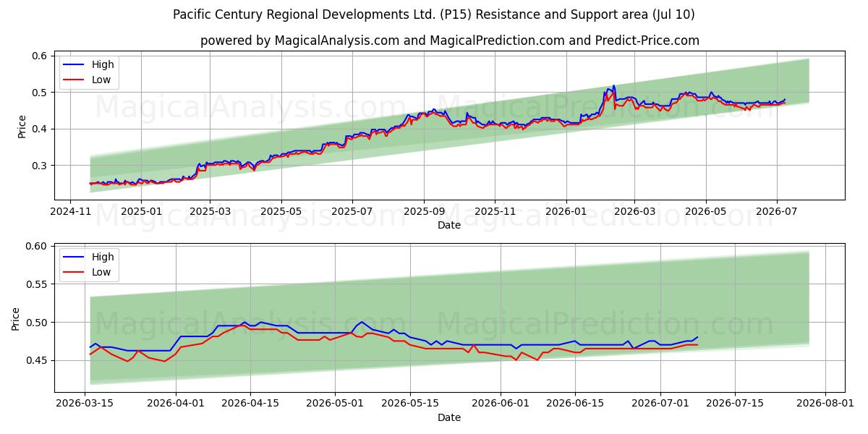Viewport: 868px width, 434px height.
Task: Click the '2026-04-01' date tick label
Action: (x=176, y=404)
